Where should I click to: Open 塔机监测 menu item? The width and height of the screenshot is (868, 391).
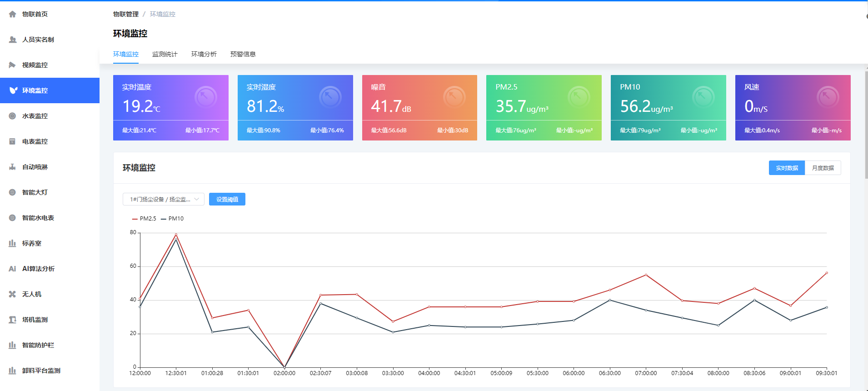(50, 320)
